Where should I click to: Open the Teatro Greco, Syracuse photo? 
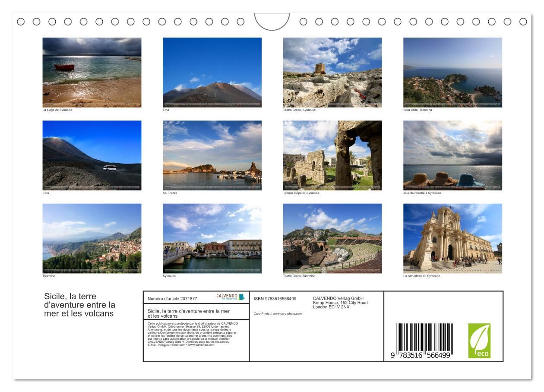(332, 72)
